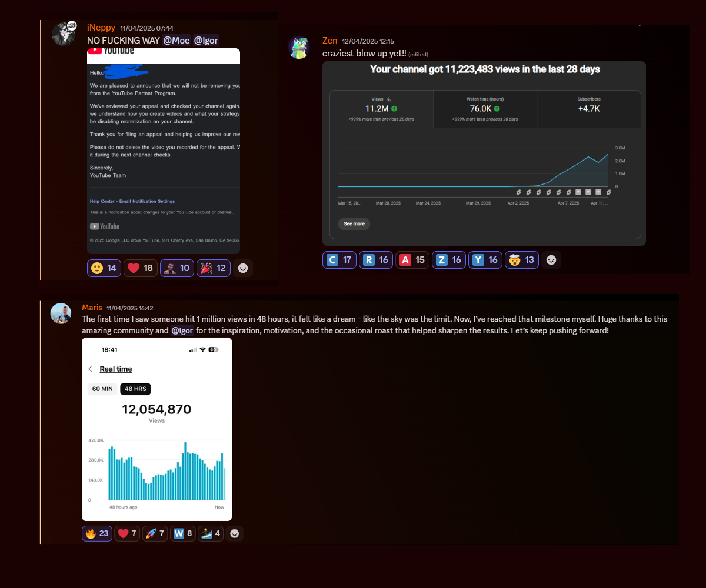Select the Subscribers analytics tab
706x588 pixels.
588,109
